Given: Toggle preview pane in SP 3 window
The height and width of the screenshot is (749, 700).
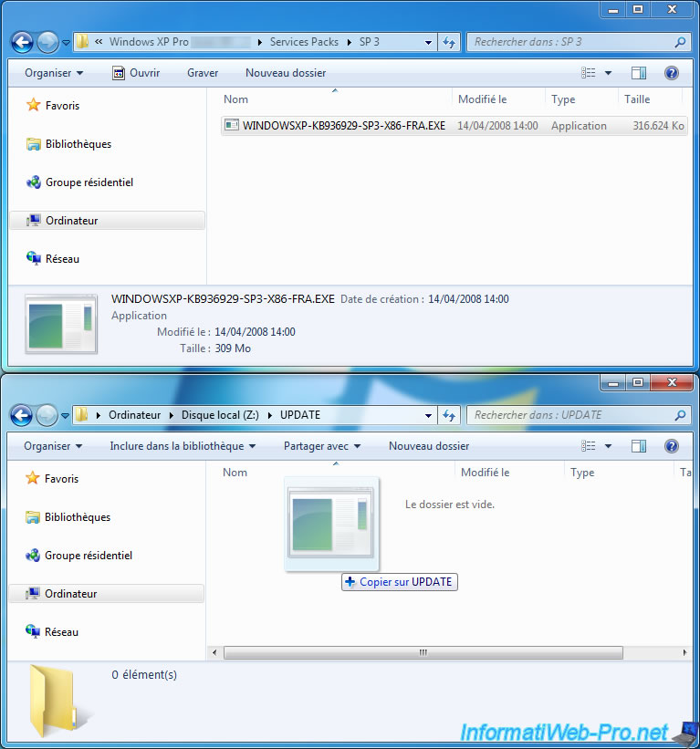Looking at the screenshot, I should [x=638, y=73].
